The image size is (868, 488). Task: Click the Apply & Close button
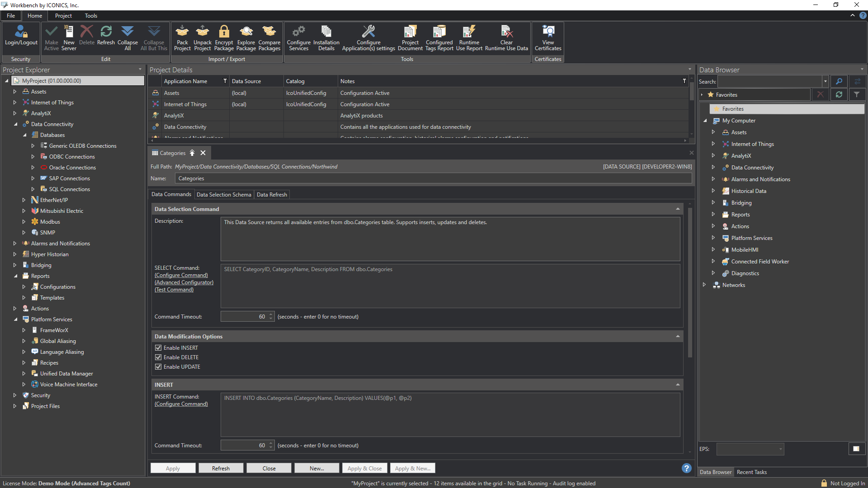[364, 468]
